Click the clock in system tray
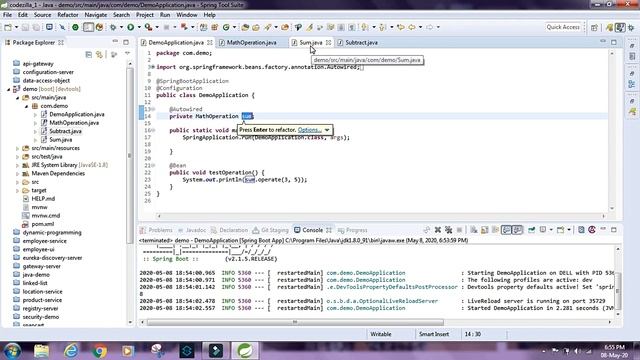 614,351
